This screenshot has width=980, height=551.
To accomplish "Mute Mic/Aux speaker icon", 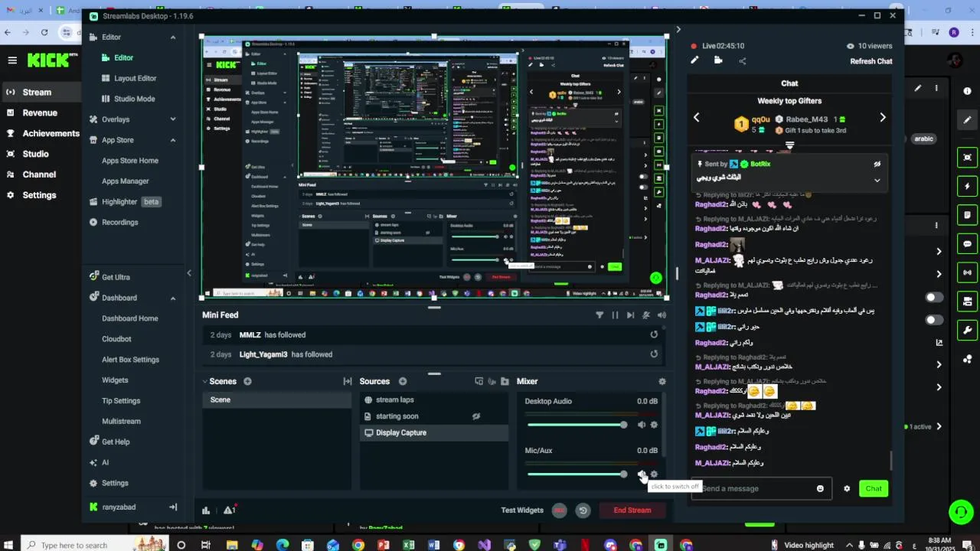I will [x=642, y=474].
